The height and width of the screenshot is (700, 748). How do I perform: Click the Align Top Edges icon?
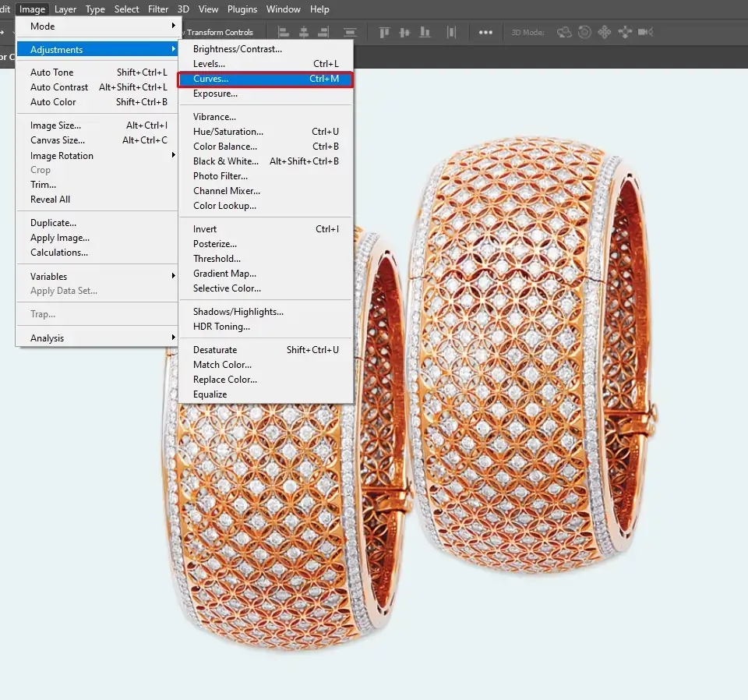pos(384,32)
